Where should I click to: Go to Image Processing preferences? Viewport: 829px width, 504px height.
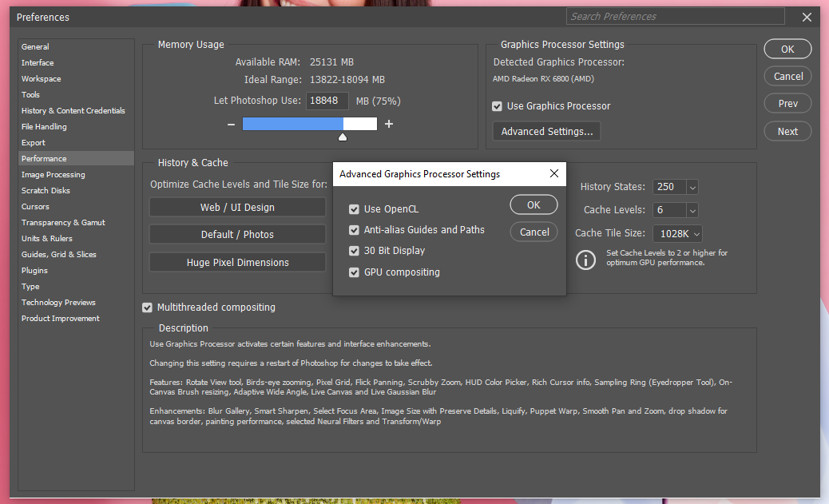pyautogui.click(x=76, y=174)
